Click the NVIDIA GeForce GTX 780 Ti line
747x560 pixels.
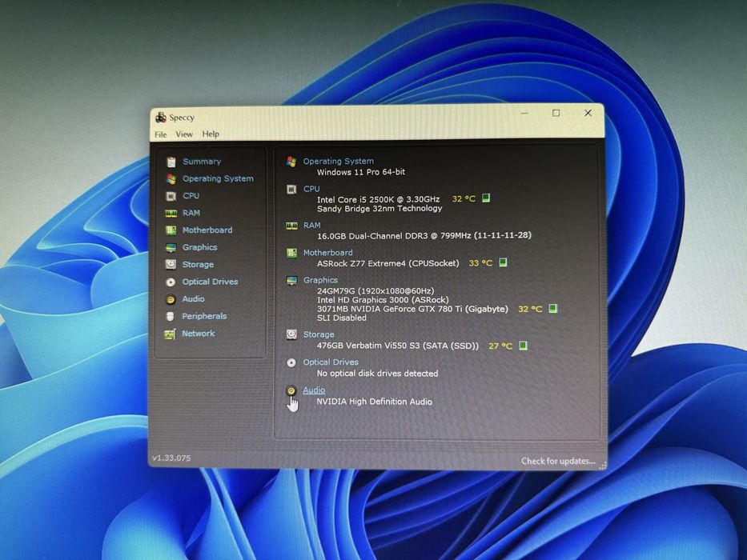(412, 309)
